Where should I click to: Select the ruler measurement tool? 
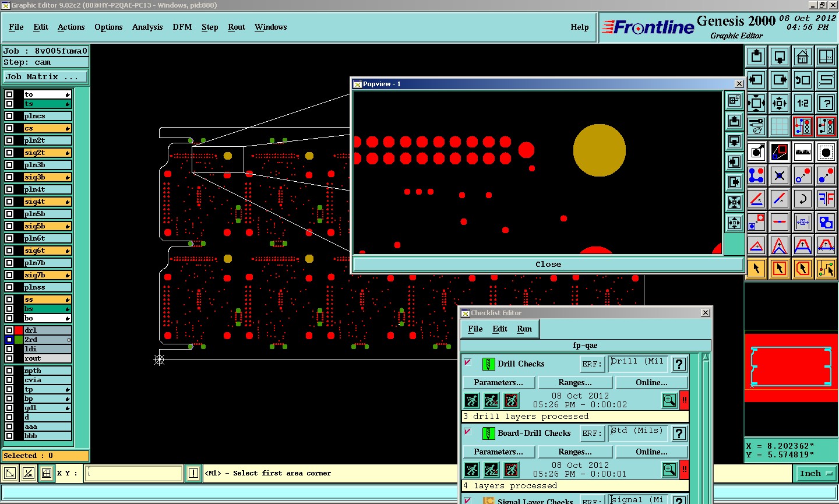point(803,153)
